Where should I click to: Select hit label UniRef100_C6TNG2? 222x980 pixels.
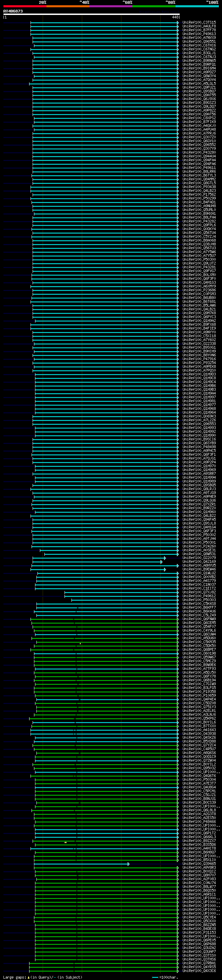[199, 49]
